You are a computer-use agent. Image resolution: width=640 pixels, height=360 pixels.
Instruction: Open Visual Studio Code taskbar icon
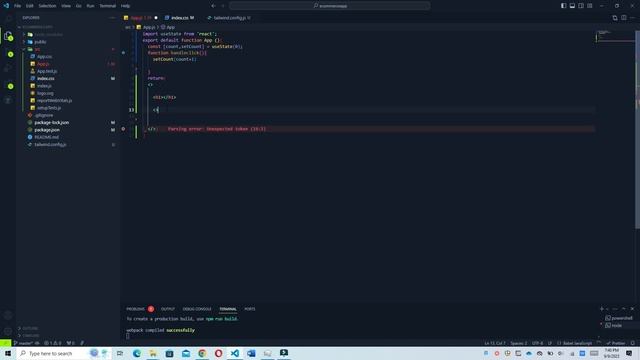pos(235,353)
